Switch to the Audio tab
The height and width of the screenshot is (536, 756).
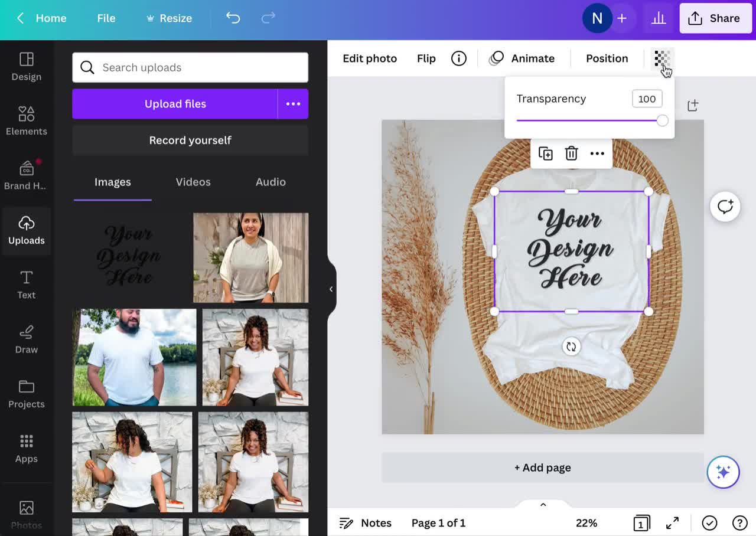(x=271, y=182)
